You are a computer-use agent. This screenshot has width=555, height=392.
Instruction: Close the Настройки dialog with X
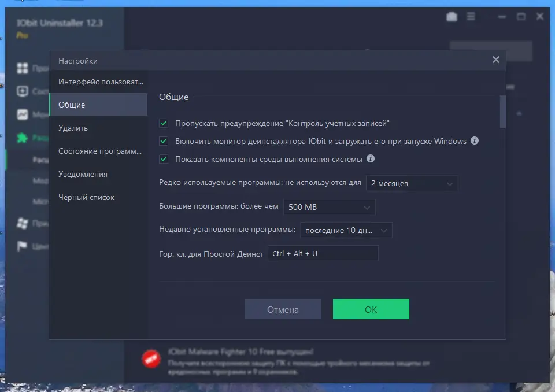pos(495,60)
